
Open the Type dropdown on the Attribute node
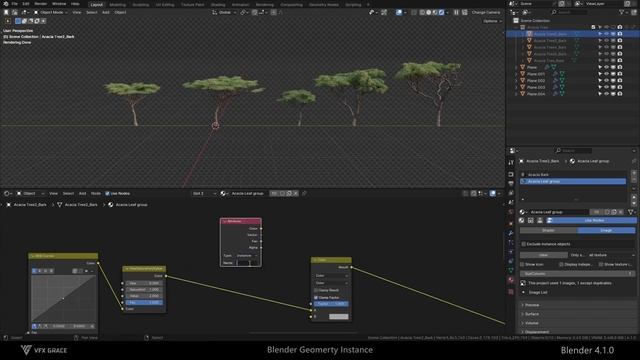(x=247, y=256)
